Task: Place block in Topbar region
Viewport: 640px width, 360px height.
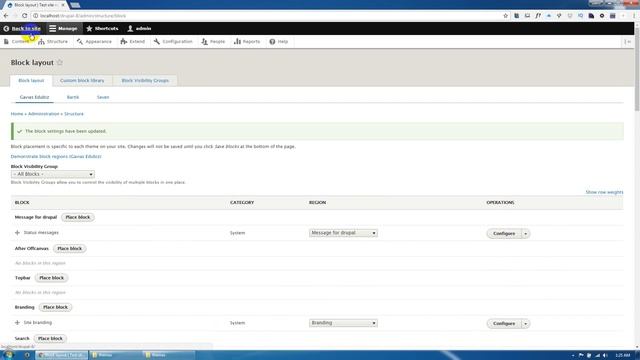Action: (52, 278)
